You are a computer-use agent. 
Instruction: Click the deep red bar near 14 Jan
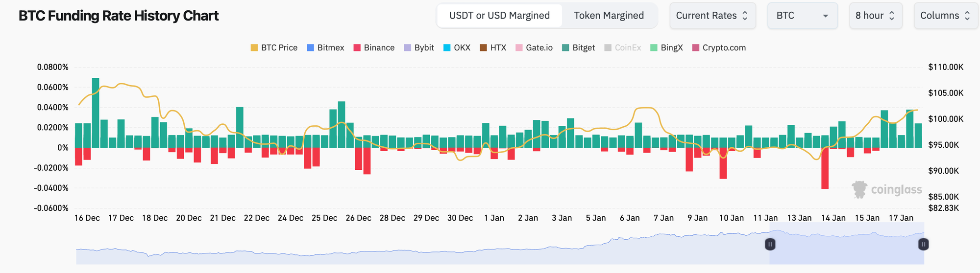click(x=825, y=168)
